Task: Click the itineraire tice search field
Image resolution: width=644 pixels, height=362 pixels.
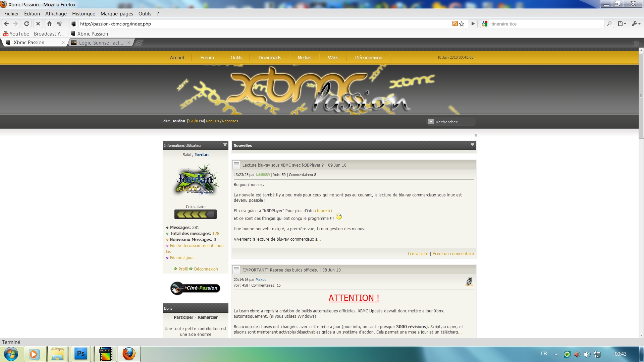Action: [x=547, y=24]
